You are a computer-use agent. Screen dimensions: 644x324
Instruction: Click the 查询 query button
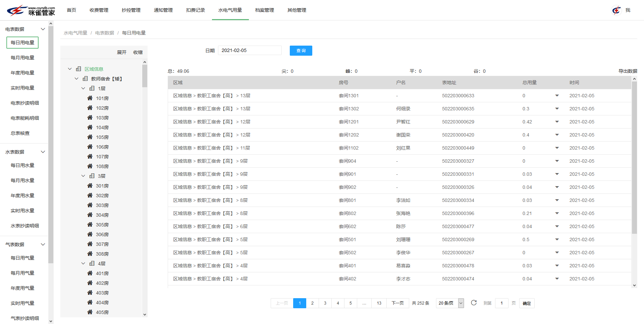pos(301,50)
